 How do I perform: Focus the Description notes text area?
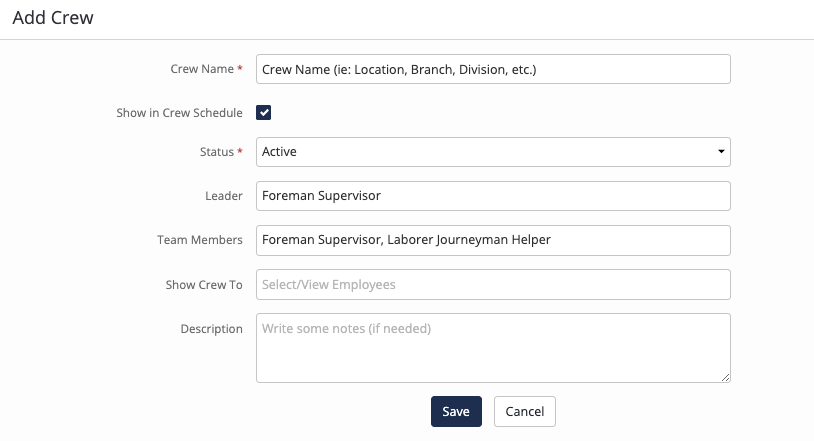tap(493, 348)
